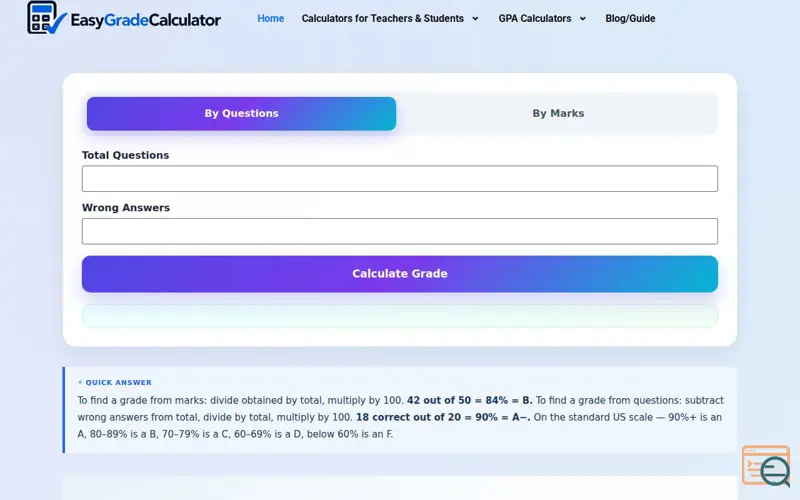Image resolution: width=800 pixels, height=500 pixels.
Task: Open the floating browser-search widget icon
Action: pos(766,466)
